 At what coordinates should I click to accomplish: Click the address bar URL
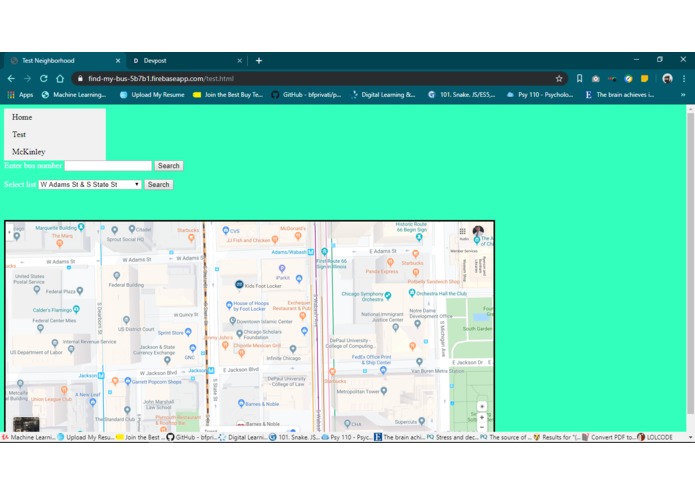tap(161, 78)
